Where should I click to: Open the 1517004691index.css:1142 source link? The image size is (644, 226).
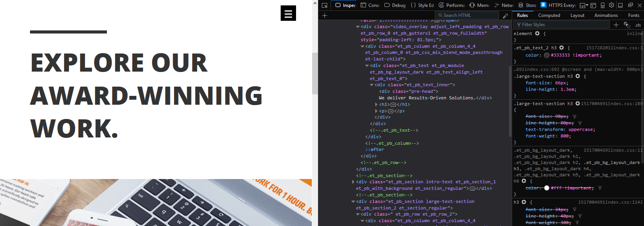click(x=610, y=202)
